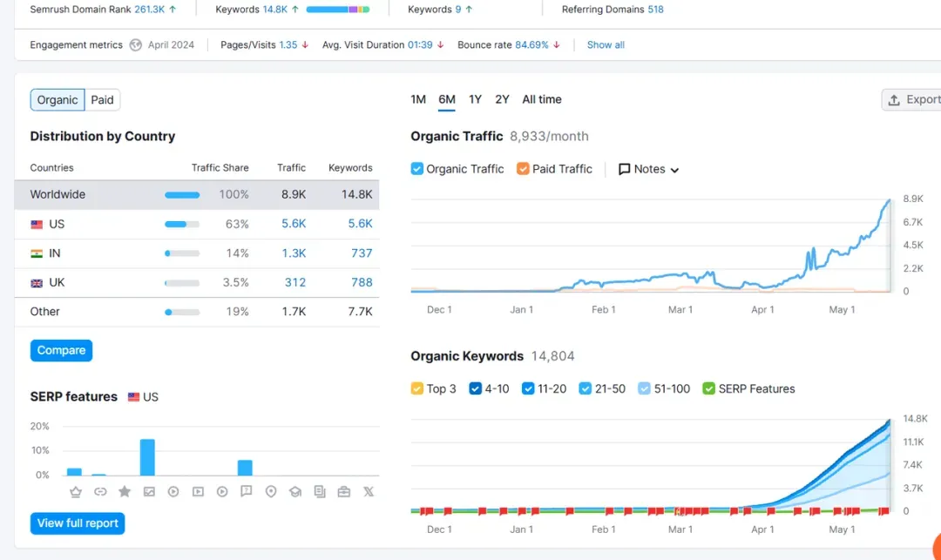Open the Export menu
The width and height of the screenshot is (941, 560).
[x=912, y=99]
